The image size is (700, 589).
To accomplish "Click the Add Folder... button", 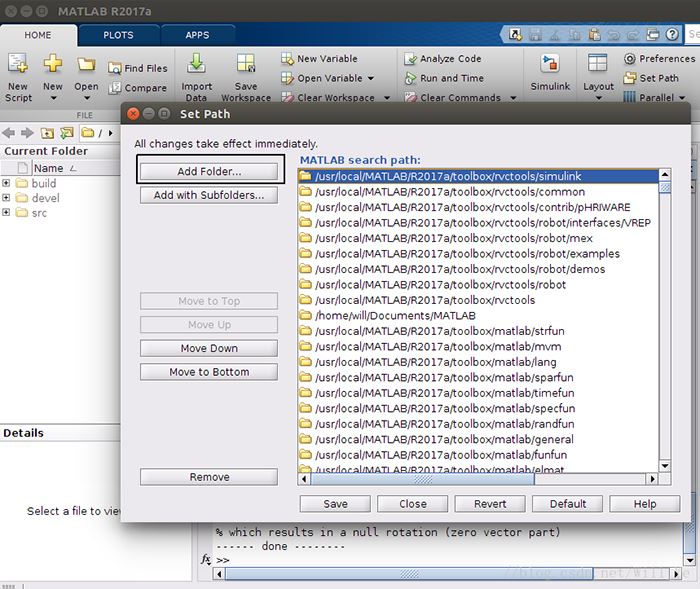I will [209, 171].
